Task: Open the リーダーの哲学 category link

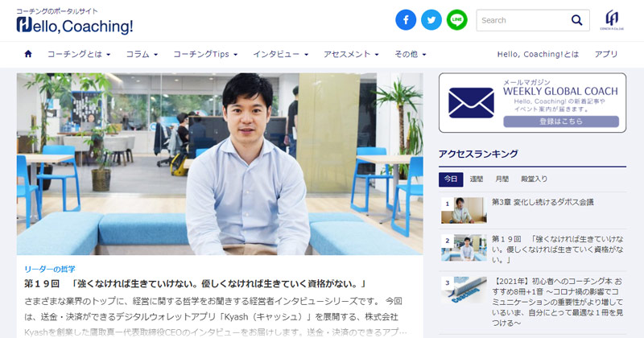Action: pos(50,270)
